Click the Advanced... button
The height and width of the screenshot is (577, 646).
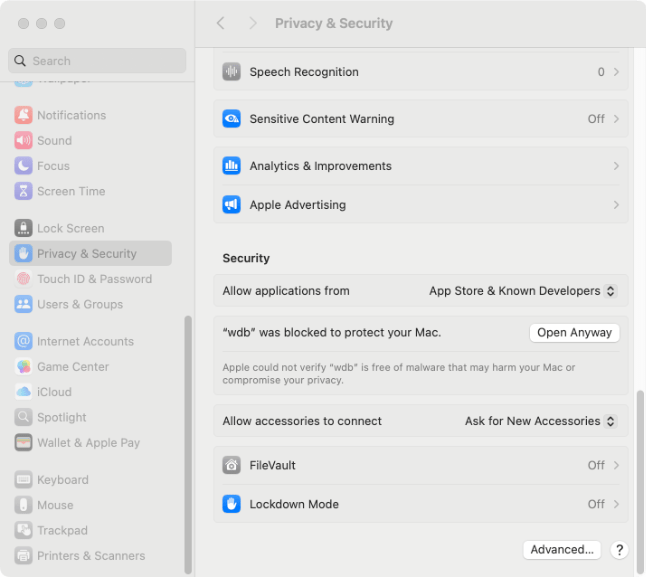coord(562,549)
